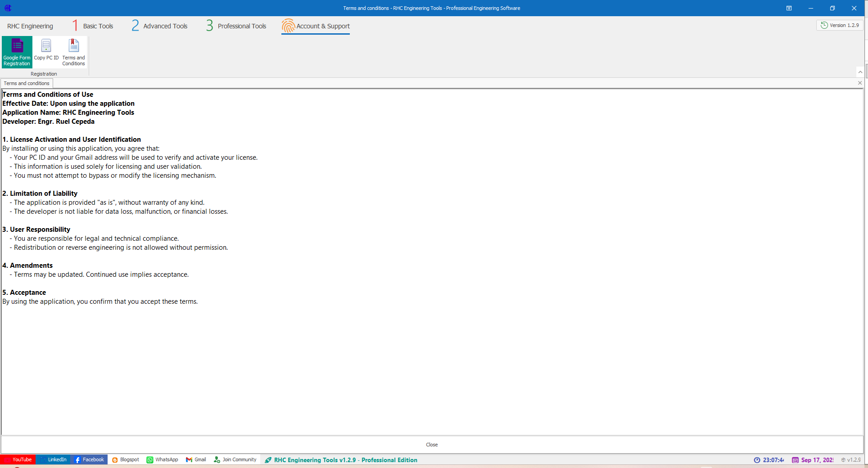Viewport: 868px width, 468px height.
Task: Open LinkedIn from the bottom bar
Action: (x=54, y=459)
